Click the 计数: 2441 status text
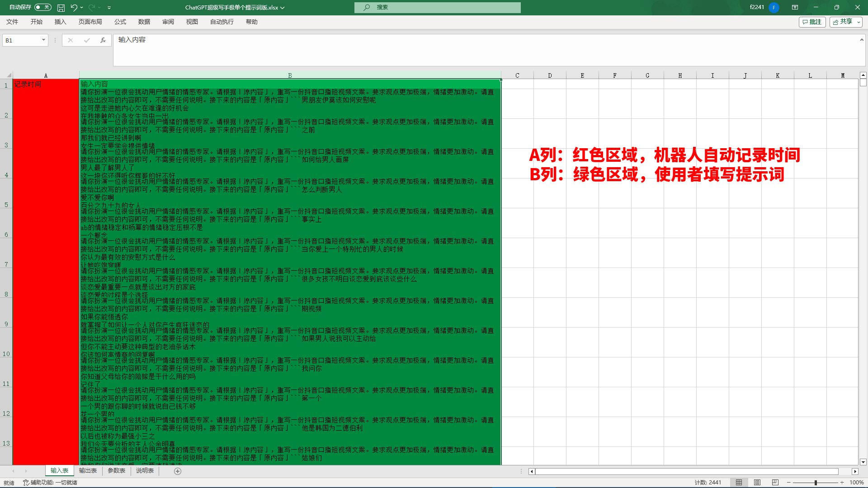Screen dimensions: 868x488 pyautogui.click(x=708, y=483)
